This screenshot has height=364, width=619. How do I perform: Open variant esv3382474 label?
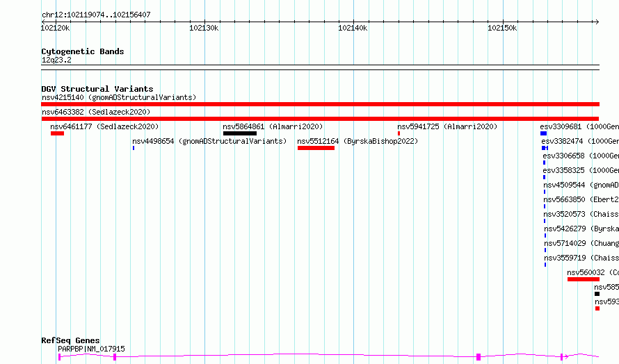pos(580,141)
